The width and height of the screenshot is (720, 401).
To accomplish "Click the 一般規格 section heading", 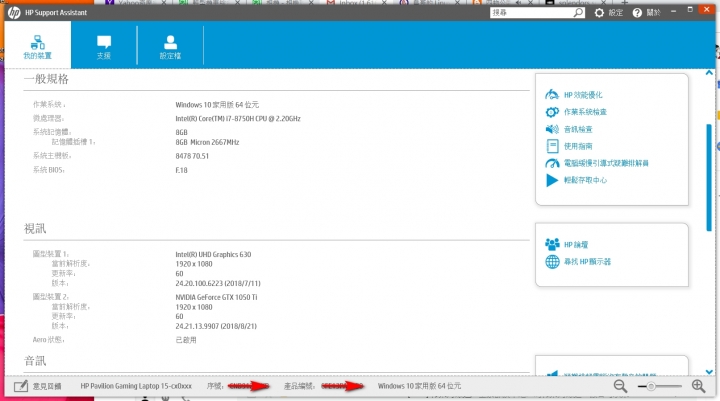I will click(x=46, y=79).
